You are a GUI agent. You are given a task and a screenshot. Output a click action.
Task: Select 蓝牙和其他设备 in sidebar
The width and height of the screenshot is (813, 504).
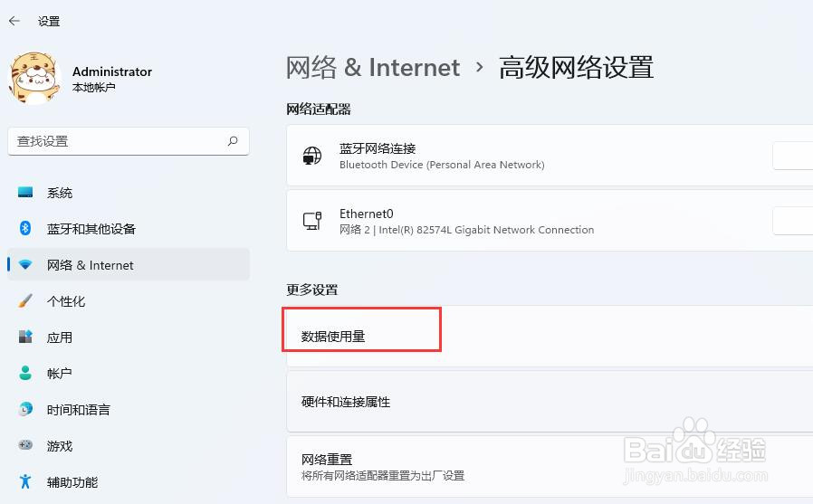[x=91, y=229]
